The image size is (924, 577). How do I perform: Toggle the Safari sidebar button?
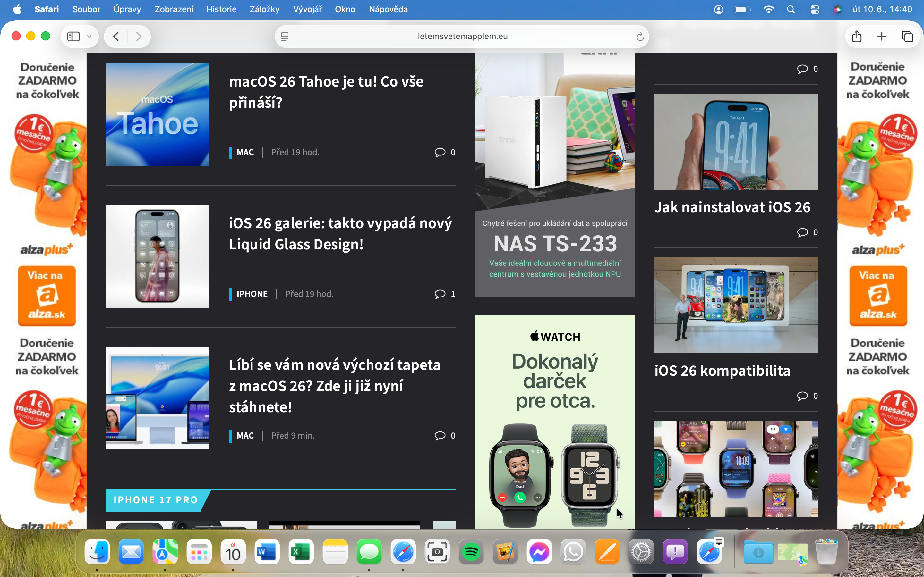pyautogui.click(x=73, y=36)
